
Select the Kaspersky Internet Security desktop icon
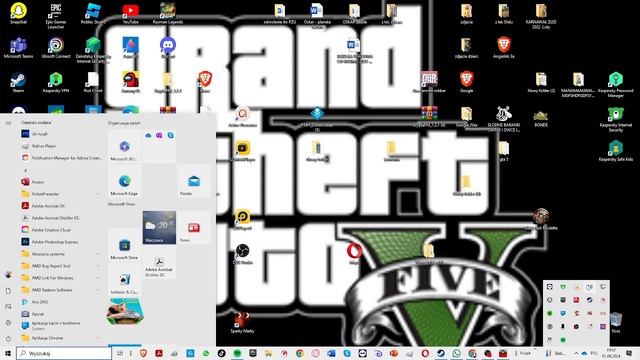click(616, 119)
